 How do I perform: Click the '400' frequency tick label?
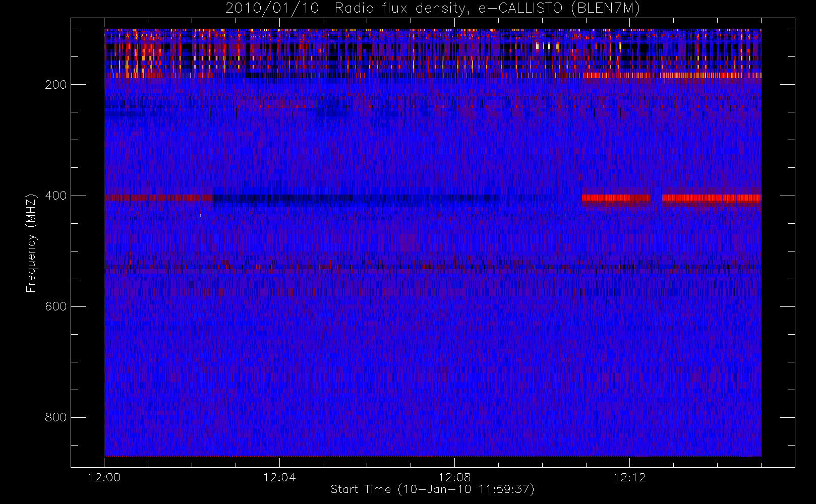pyautogui.click(x=55, y=196)
